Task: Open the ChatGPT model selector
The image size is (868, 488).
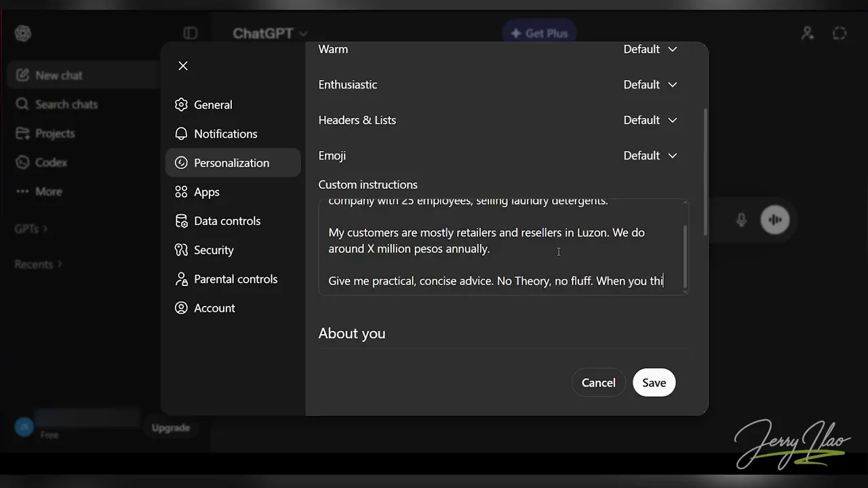Action: coord(270,33)
